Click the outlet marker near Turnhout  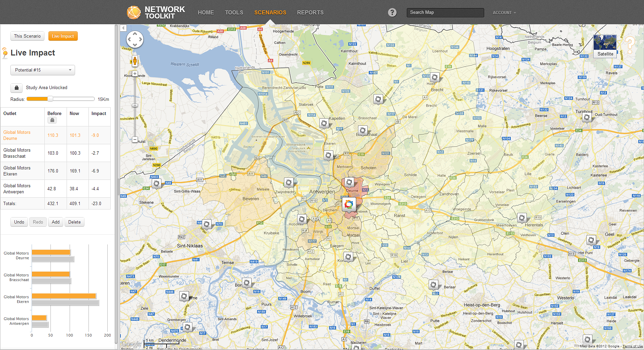click(587, 117)
